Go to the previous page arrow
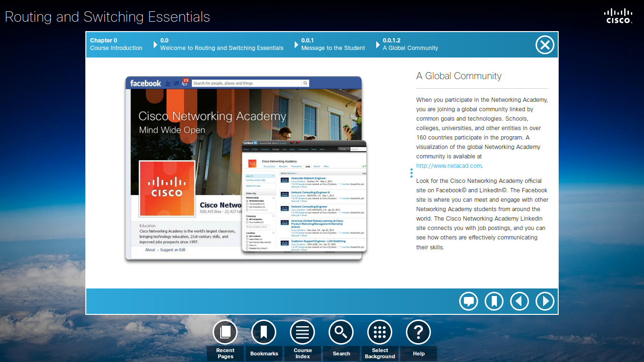The width and height of the screenshot is (644, 362). pyautogui.click(x=520, y=301)
